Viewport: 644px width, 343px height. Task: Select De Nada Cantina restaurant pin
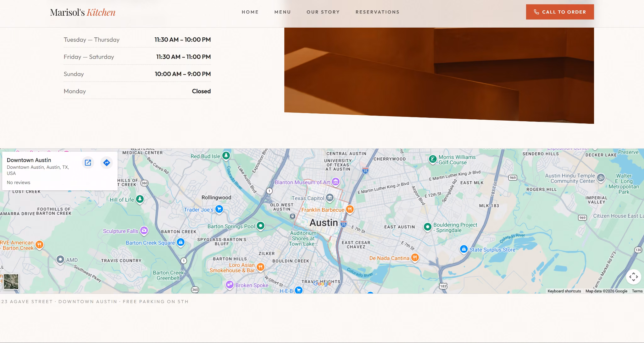(415, 258)
